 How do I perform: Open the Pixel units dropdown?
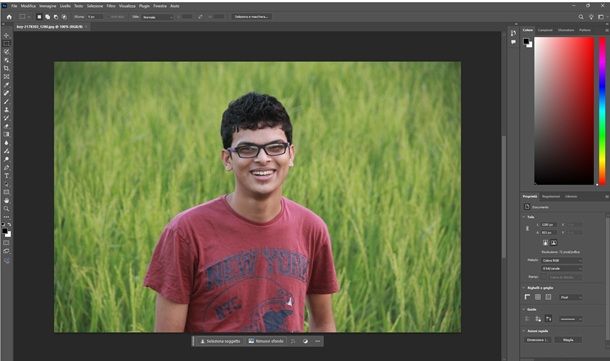[571, 297]
